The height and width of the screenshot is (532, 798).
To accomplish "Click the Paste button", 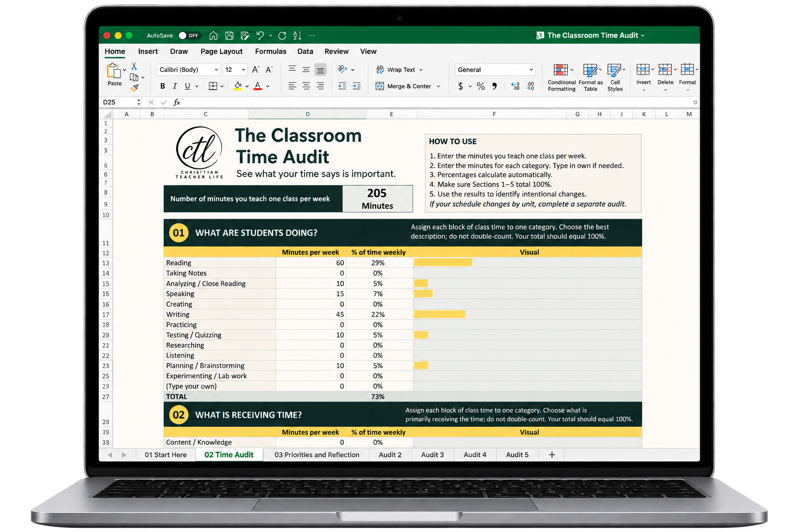I will [x=114, y=75].
